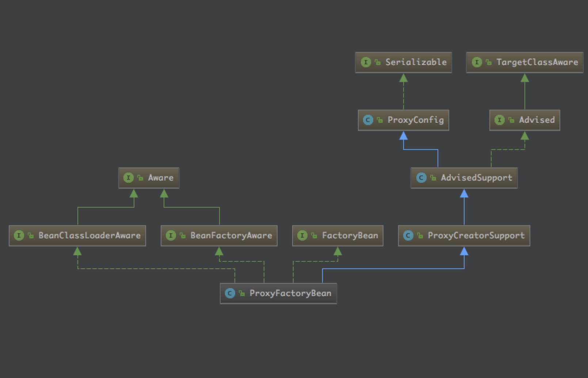The image size is (588, 378).
Task: Click the public-access lock icon on BeanClassLoaderAware
Action: pyautogui.click(x=31, y=236)
